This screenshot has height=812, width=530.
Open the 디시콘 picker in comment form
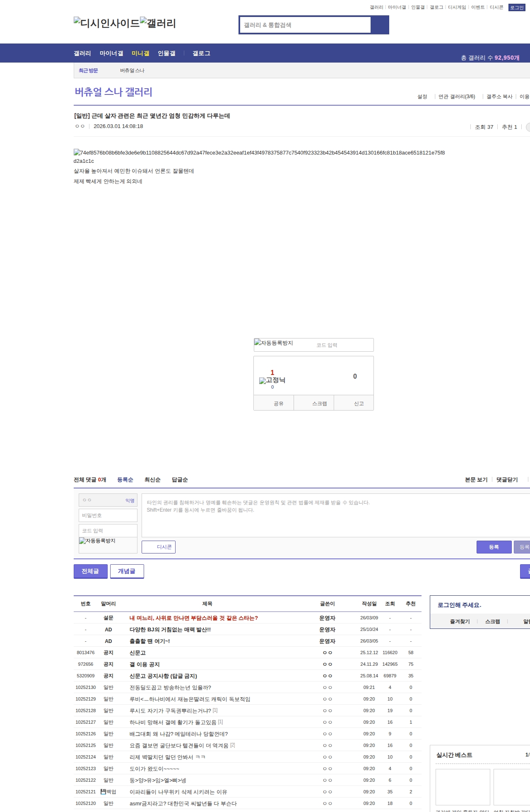point(159,547)
